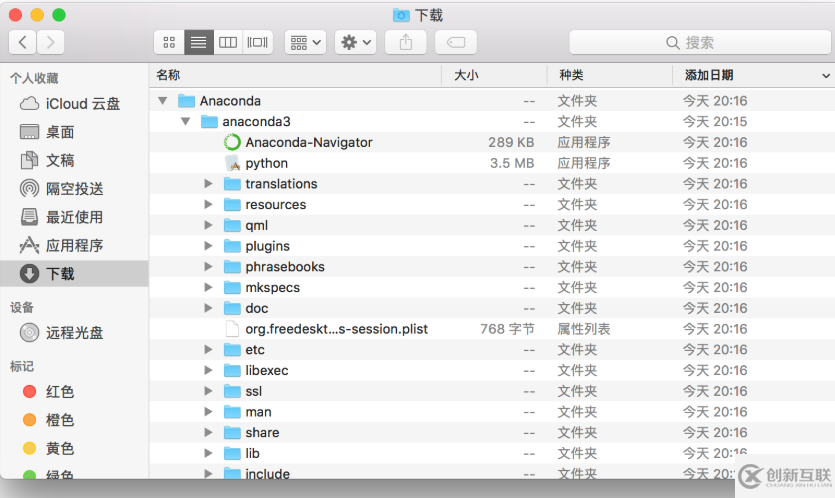
Task: Go back with the left arrow button
Action: coord(23,42)
